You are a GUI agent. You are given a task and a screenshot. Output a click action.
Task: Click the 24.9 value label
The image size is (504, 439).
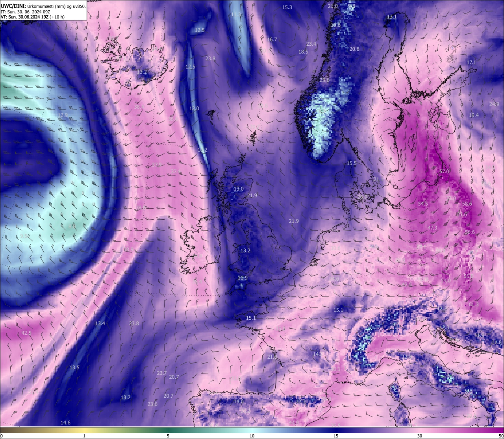click(x=494, y=104)
